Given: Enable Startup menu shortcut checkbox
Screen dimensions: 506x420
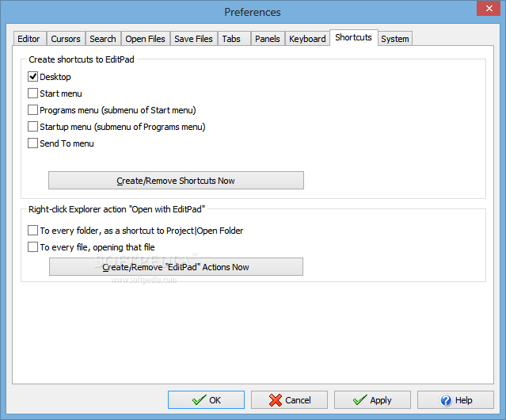Looking at the screenshot, I should coord(32,127).
